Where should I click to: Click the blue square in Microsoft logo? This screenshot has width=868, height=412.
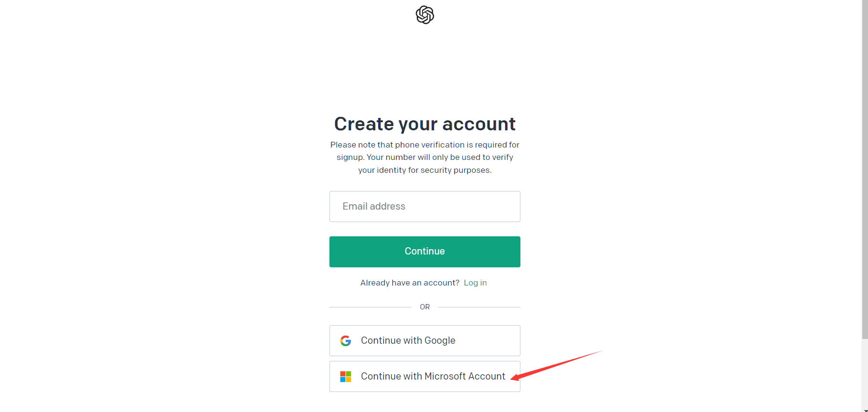(343, 380)
